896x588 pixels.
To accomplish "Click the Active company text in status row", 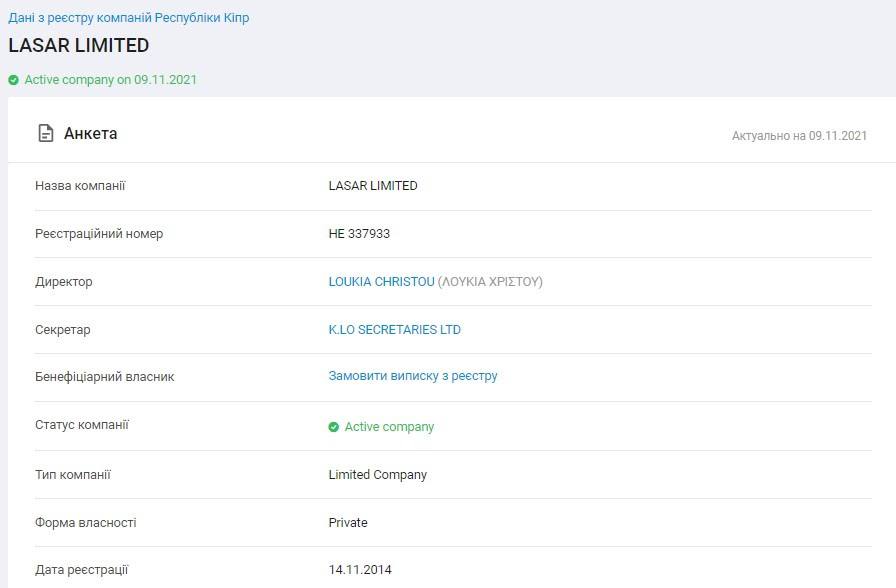I will pos(389,427).
